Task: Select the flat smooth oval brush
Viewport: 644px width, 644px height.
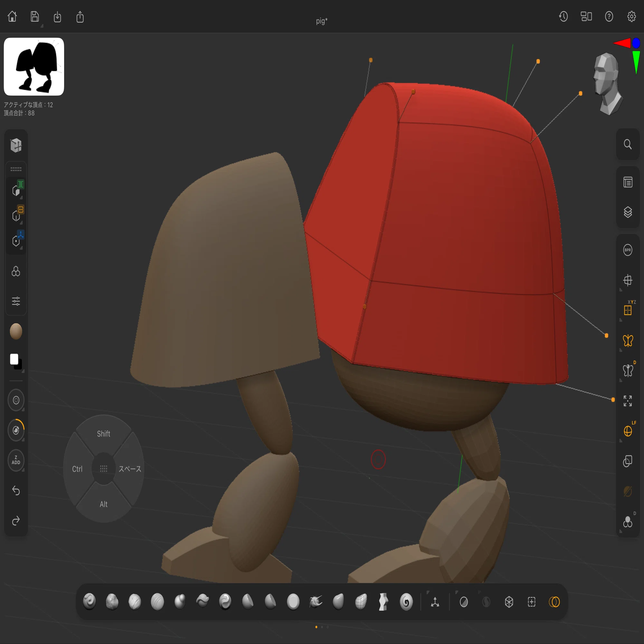Action: pyautogui.click(x=293, y=602)
